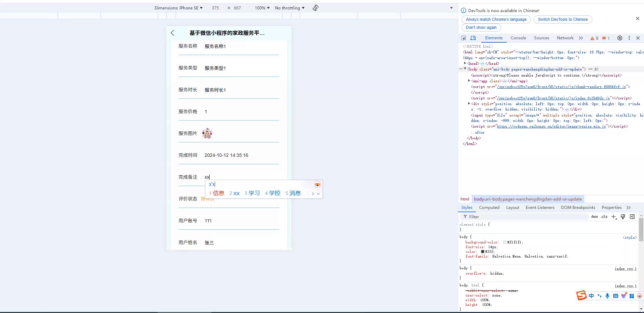
Task: Toggle the :hov element state button
Action: pyautogui.click(x=594, y=217)
